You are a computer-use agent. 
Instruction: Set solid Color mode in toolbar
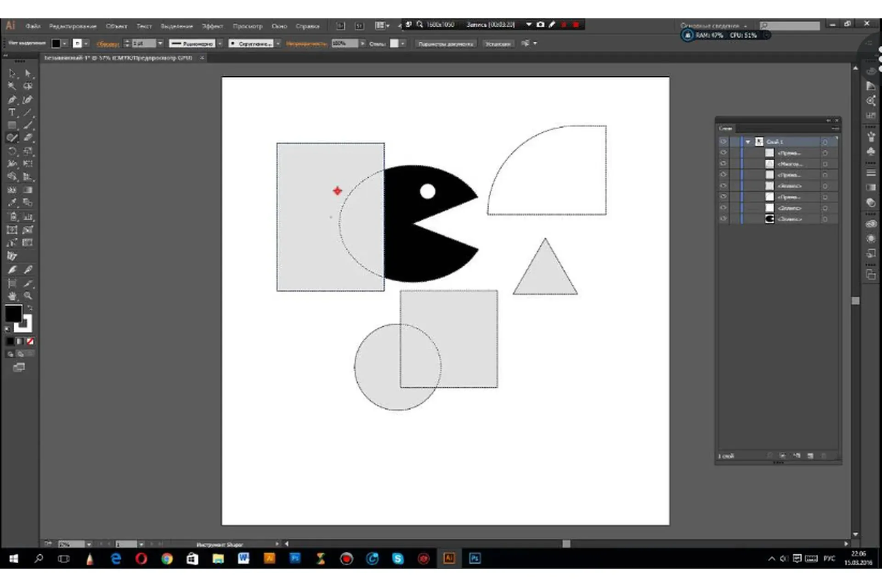[10, 342]
